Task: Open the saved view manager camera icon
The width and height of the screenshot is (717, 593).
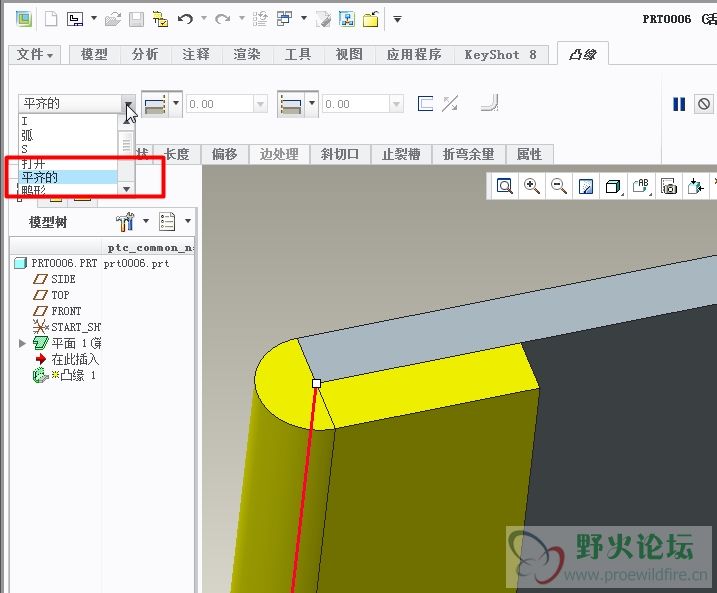Action: coord(669,186)
